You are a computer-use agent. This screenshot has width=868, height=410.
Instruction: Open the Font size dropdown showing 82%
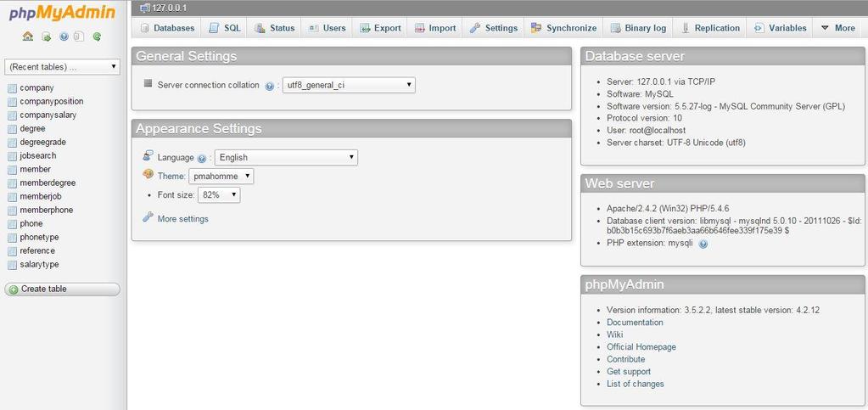tap(219, 195)
